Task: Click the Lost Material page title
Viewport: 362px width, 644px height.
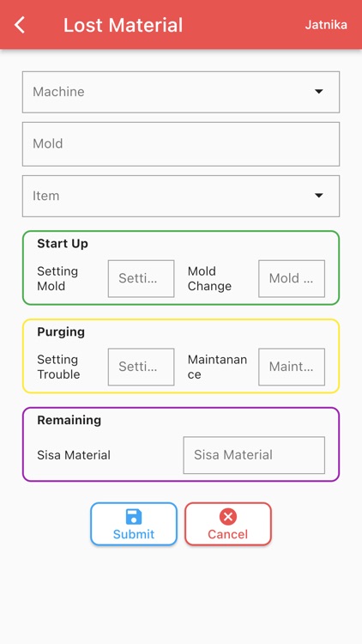Action: (x=124, y=25)
